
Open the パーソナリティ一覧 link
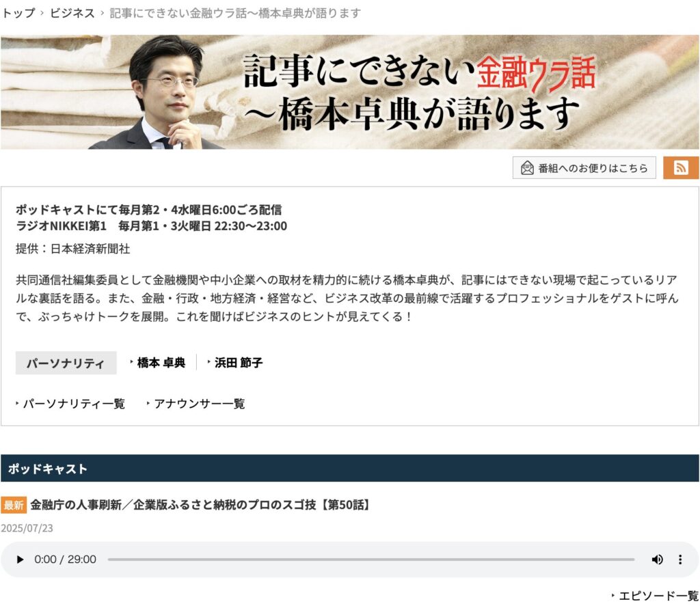[x=74, y=403]
